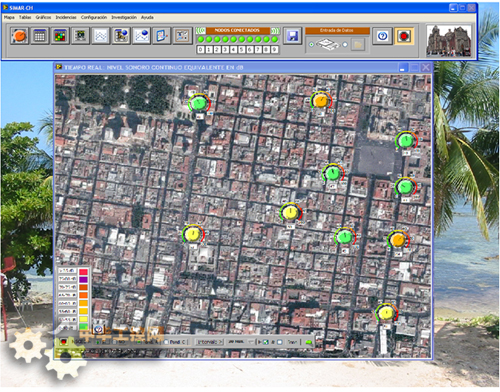
Task: Click the dark orange legend color swatch
Action: click(83, 287)
